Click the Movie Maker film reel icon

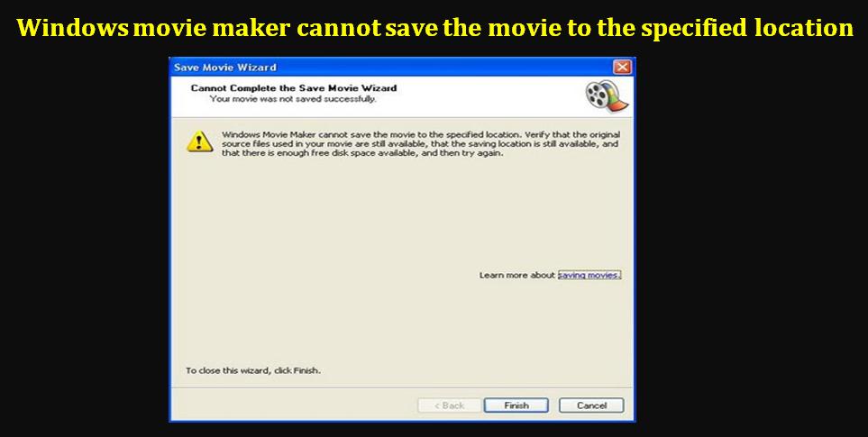(x=606, y=96)
